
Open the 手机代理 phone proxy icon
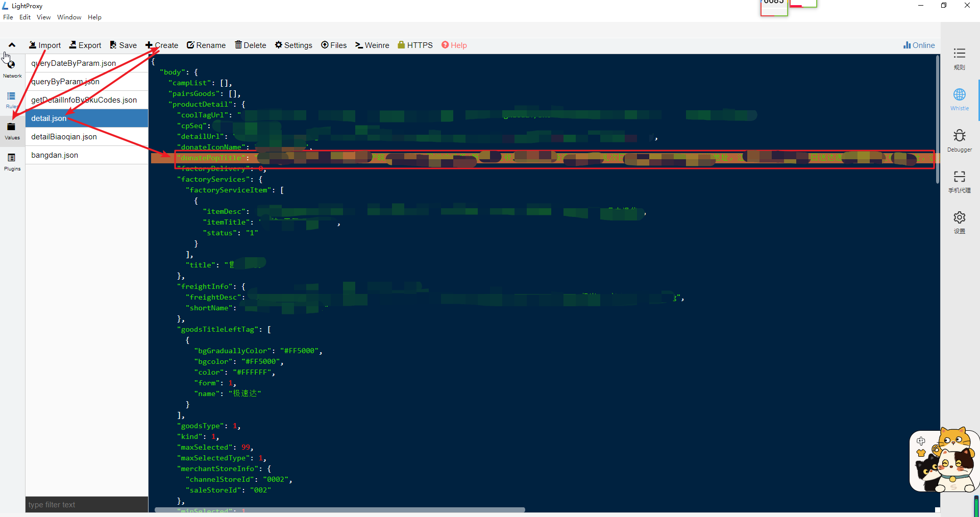tap(960, 182)
